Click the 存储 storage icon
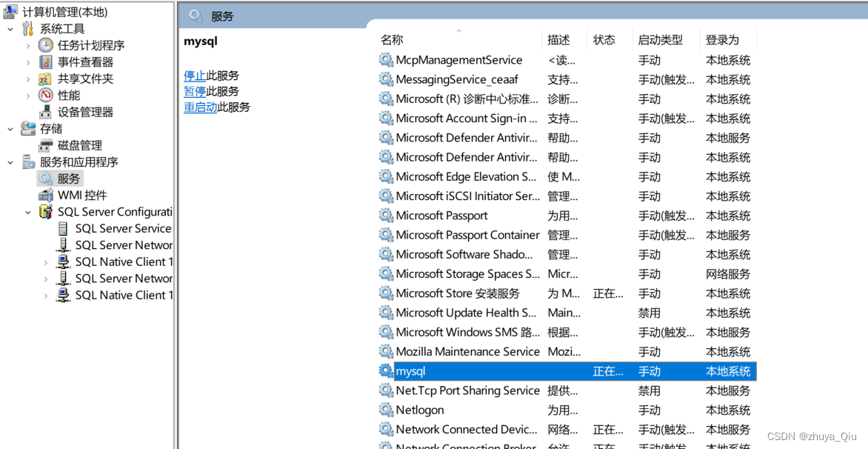 pyautogui.click(x=27, y=128)
